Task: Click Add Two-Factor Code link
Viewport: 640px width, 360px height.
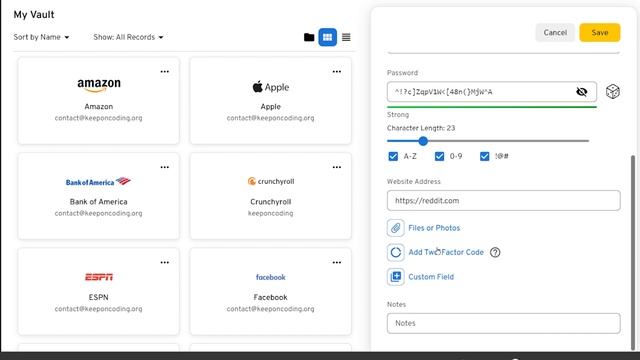Action: point(446,252)
